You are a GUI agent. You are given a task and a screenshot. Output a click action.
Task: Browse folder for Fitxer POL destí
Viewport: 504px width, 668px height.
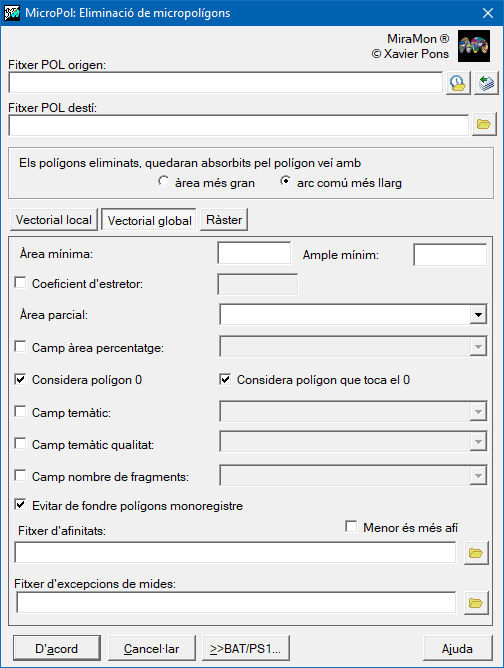pyautogui.click(x=484, y=124)
